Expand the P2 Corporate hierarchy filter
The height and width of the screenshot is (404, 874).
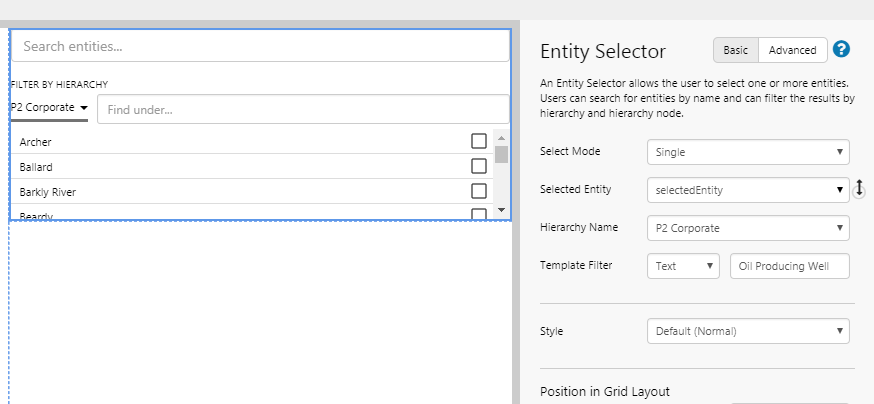click(x=49, y=108)
